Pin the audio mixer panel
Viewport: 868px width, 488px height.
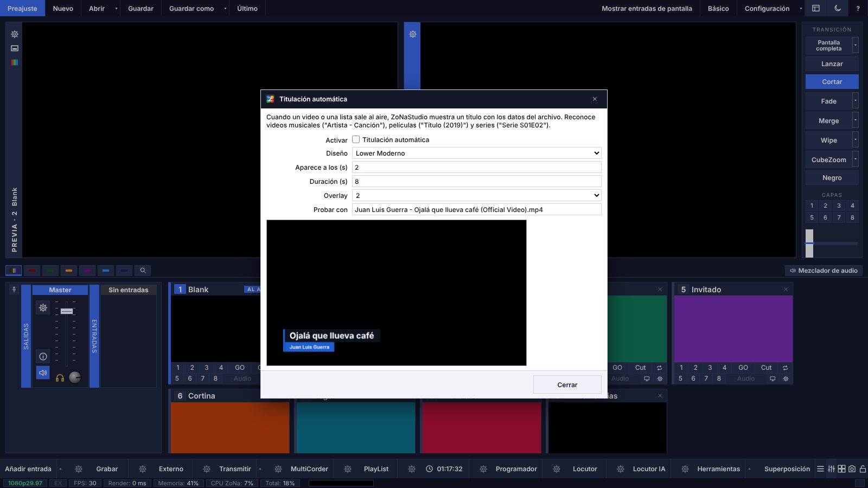(x=14, y=290)
